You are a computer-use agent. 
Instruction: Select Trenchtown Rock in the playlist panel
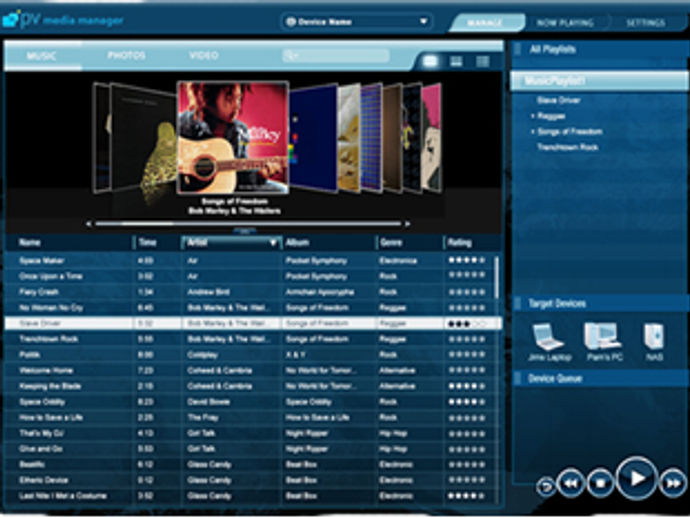pyautogui.click(x=568, y=147)
